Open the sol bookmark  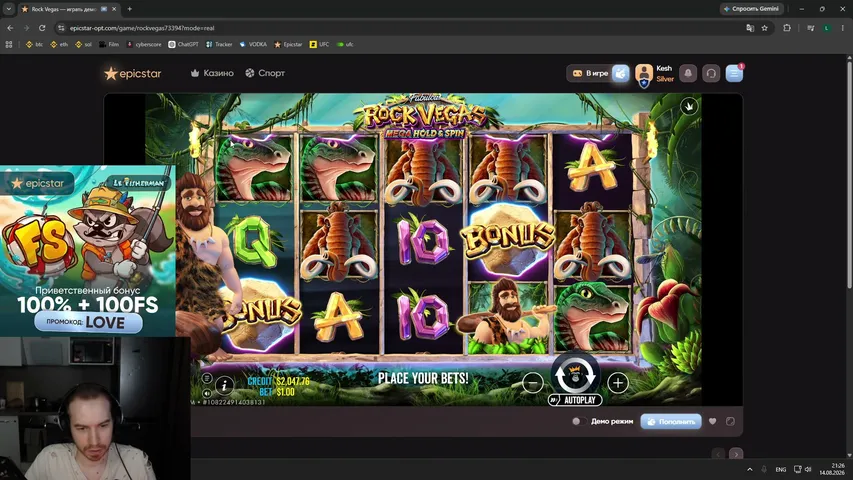(83, 45)
